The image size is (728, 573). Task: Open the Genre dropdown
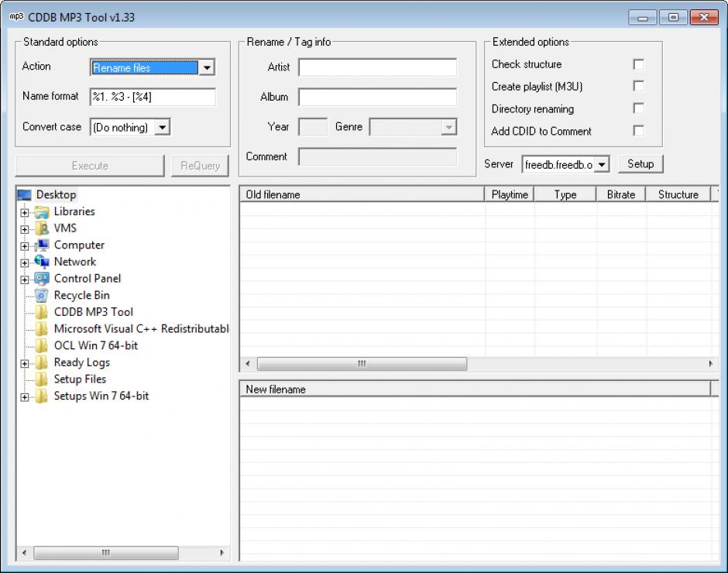click(448, 127)
